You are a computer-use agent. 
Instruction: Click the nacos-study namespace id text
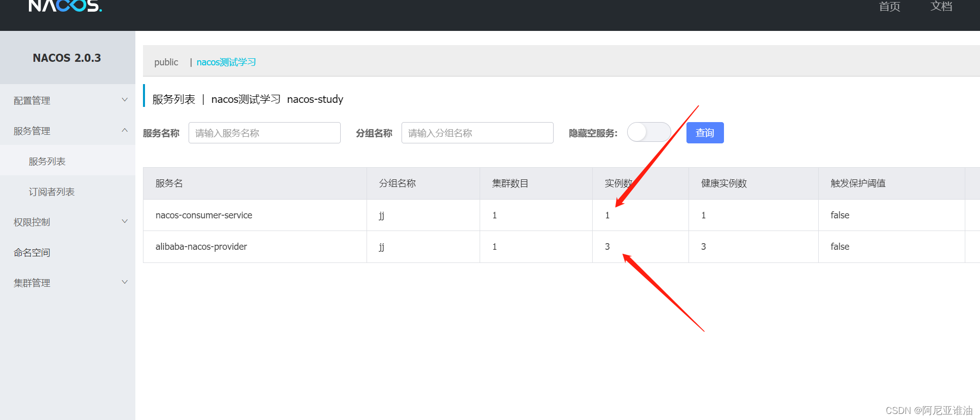[315, 99]
